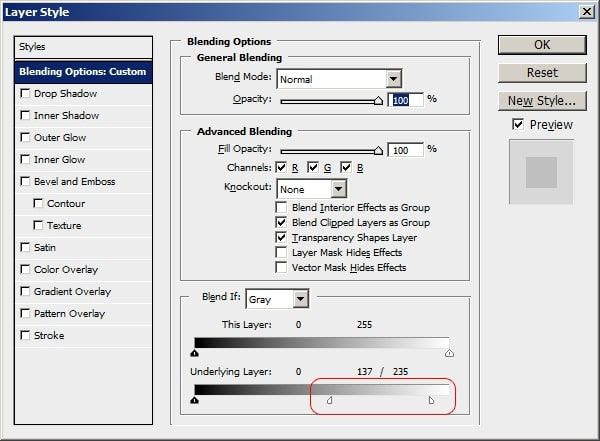Click the Underlying Layer black slider triangle

pyautogui.click(x=194, y=400)
